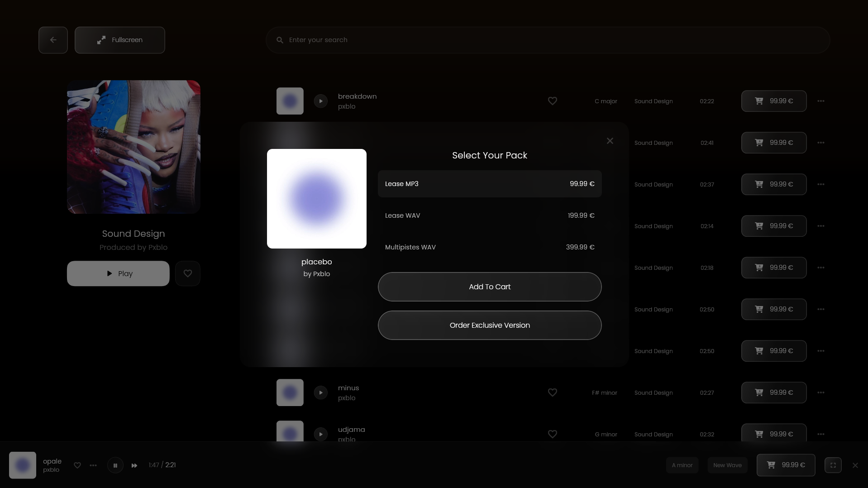Click Add To Cart in dialog

tap(490, 287)
